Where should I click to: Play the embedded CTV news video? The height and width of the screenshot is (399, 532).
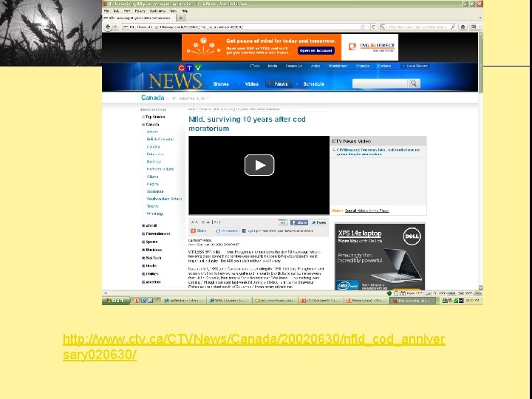(259, 166)
